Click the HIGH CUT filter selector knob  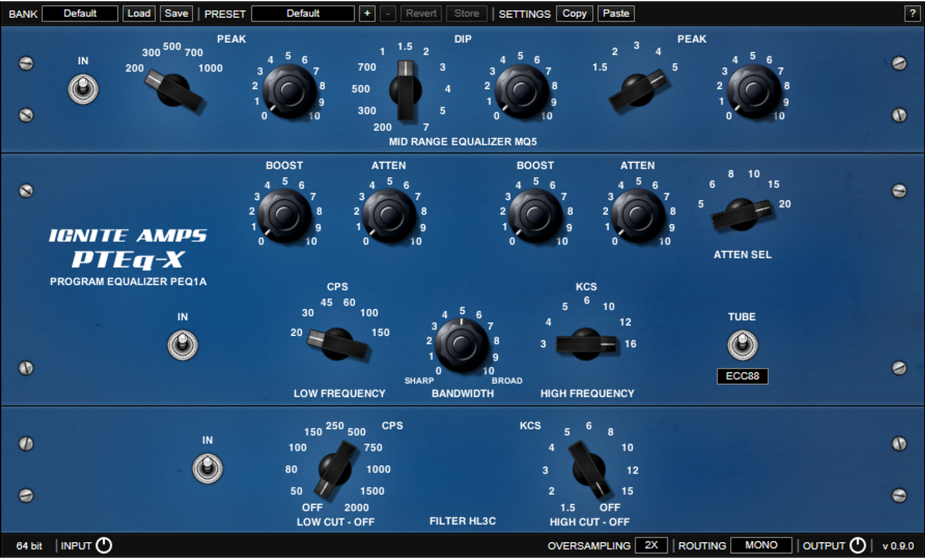coord(588,468)
